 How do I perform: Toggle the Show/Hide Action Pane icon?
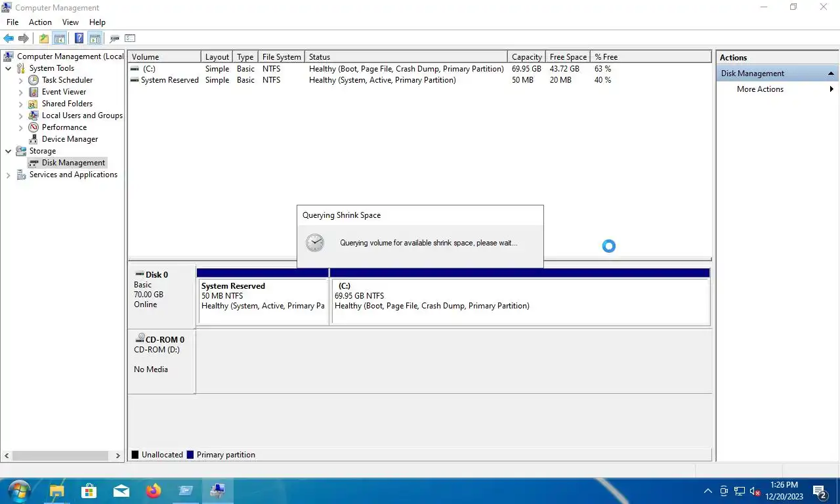pos(95,39)
